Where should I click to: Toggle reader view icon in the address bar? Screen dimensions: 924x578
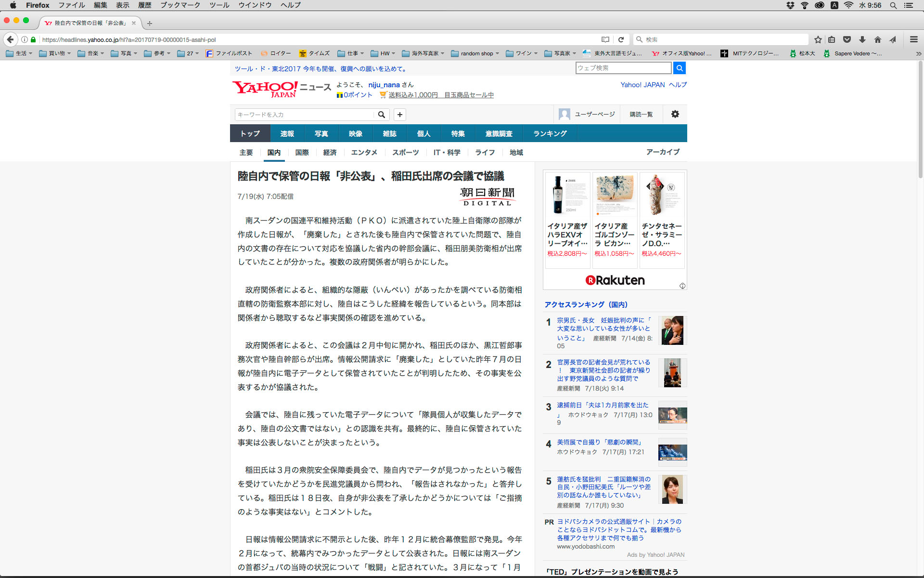pos(605,39)
